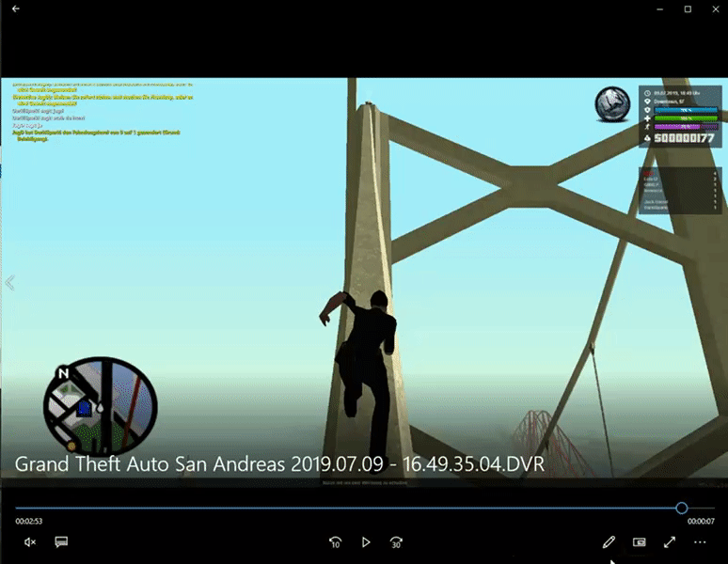Click the money counter S00000177

[684, 138]
